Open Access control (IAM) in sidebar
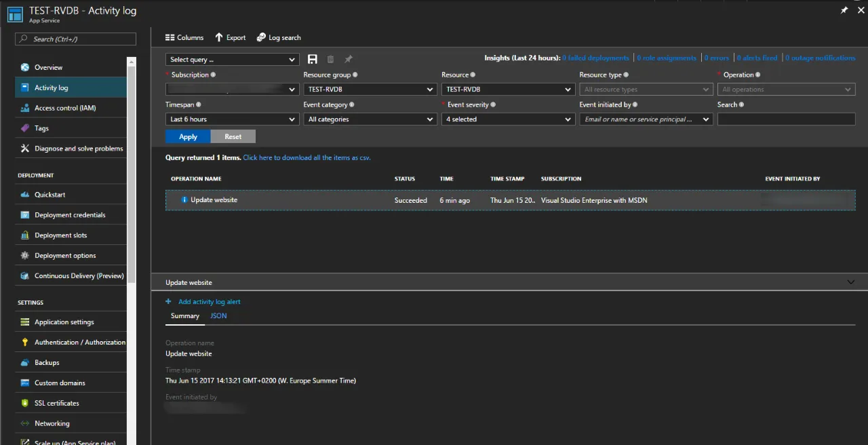 [64, 108]
